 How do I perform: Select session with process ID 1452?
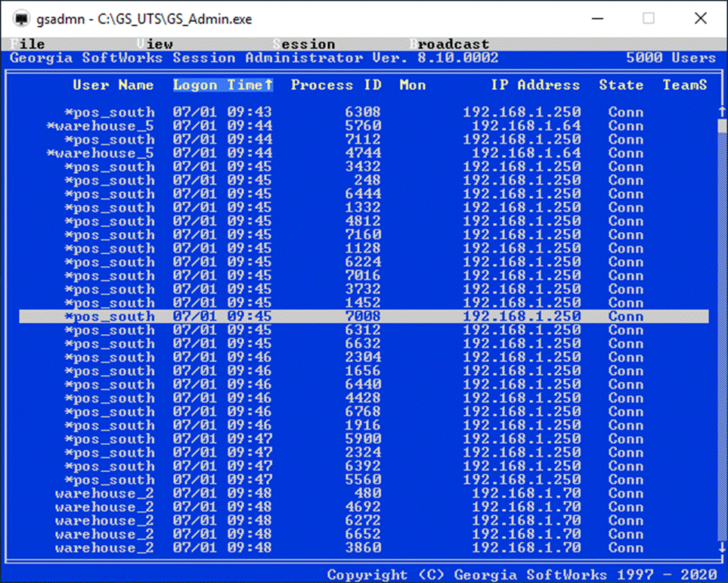point(364,303)
